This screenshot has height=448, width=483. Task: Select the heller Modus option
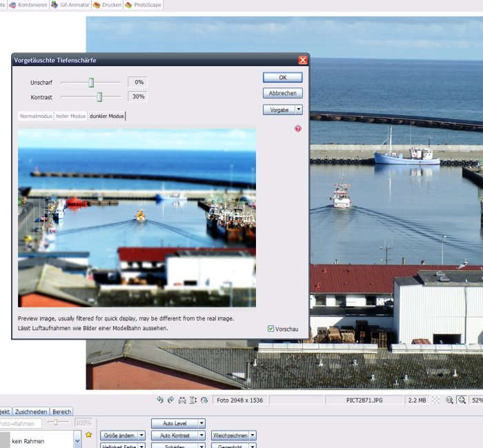[71, 116]
